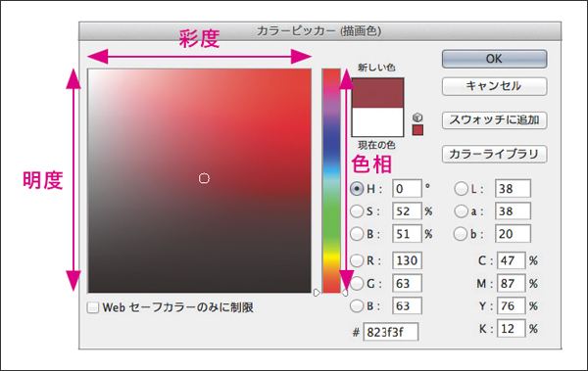Select the R red radio button
Viewport: 588px width, 371px height.
pos(357,260)
